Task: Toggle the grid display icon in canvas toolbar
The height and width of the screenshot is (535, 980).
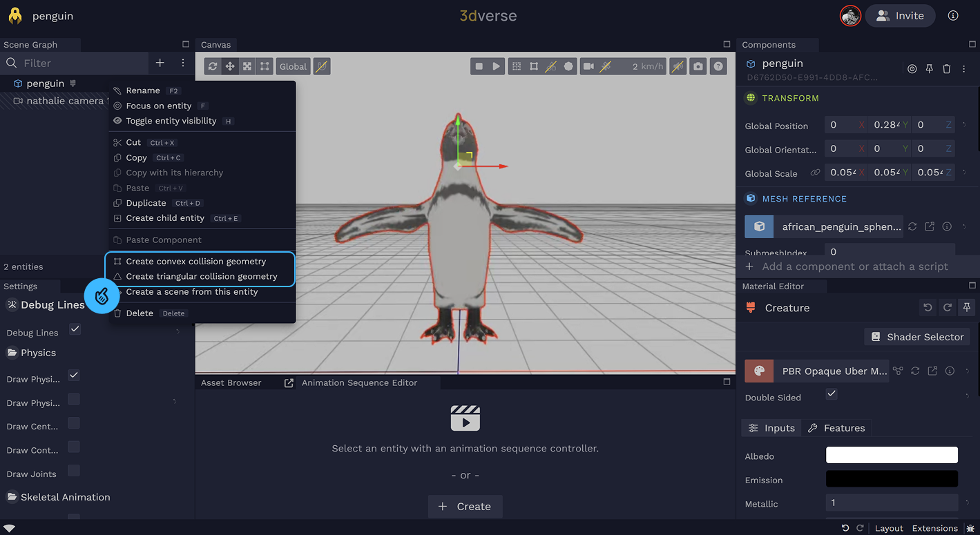Action: pos(516,66)
